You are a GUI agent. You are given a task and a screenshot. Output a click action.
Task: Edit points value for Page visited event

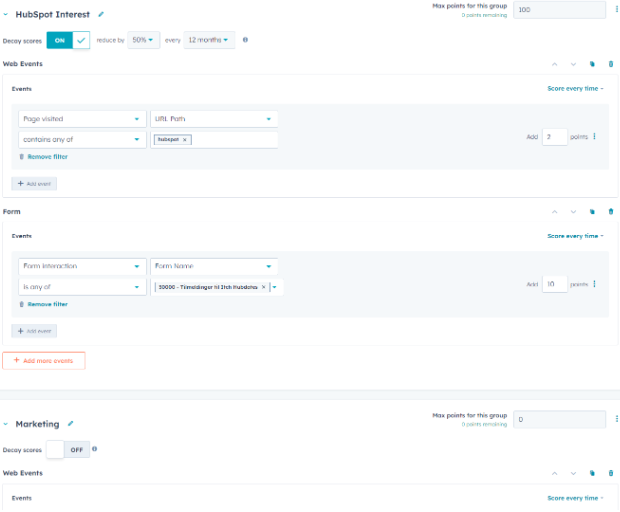[555, 137]
